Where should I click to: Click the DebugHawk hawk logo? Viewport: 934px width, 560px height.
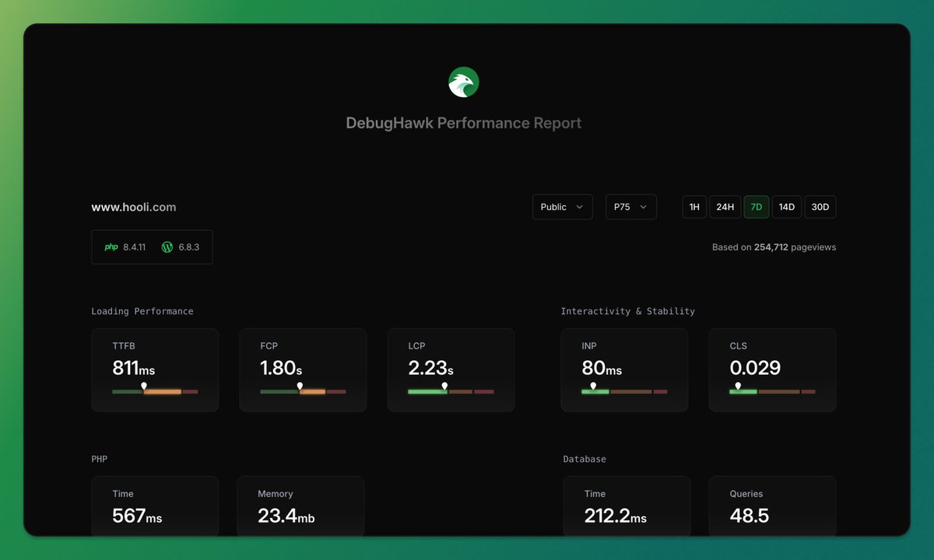(x=464, y=82)
